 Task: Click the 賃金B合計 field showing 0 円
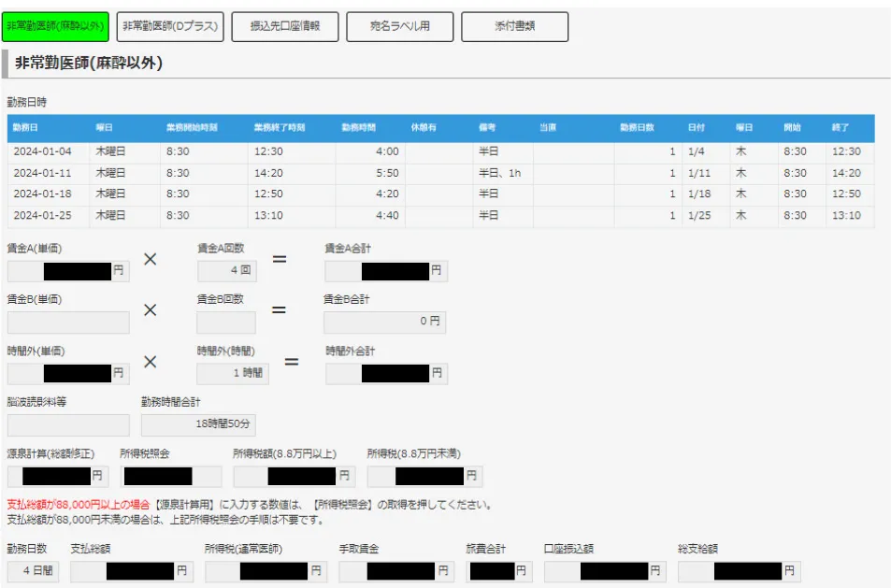pos(383,323)
